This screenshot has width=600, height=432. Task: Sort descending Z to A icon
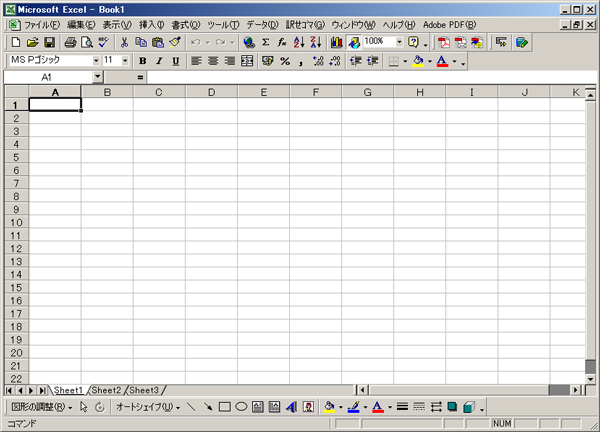(316, 42)
